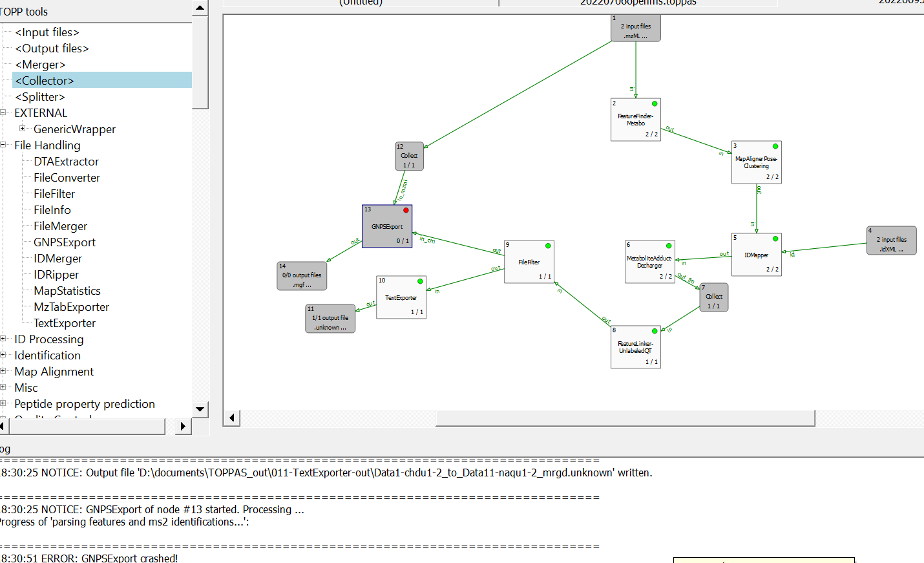The height and width of the screenshot is (563, 924).
Task: Select GNPSExport in the TOPP tools list
Action: (65, 242)
